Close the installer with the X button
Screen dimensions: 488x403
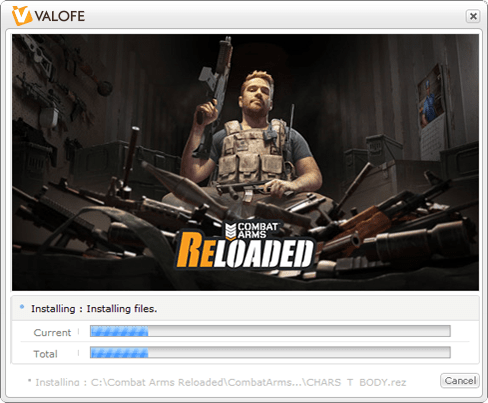click(x=473, y=16)
